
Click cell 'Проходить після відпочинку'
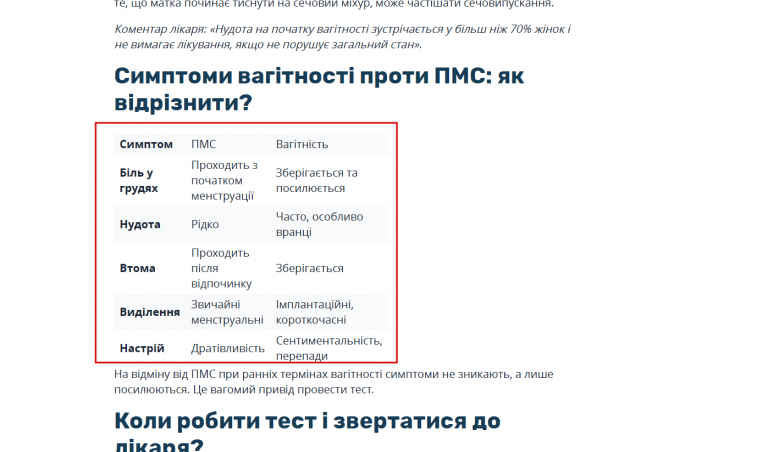coord(221,268)
